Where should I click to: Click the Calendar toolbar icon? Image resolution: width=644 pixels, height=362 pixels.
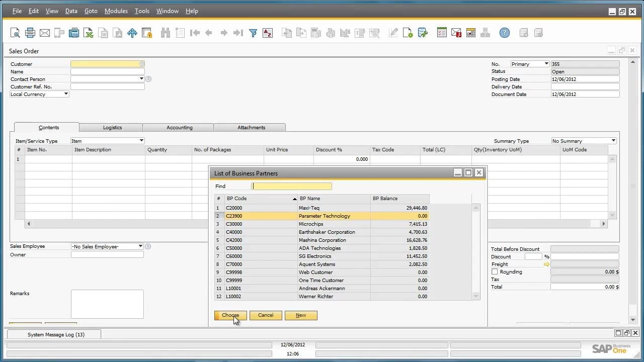tap(471, 33)
